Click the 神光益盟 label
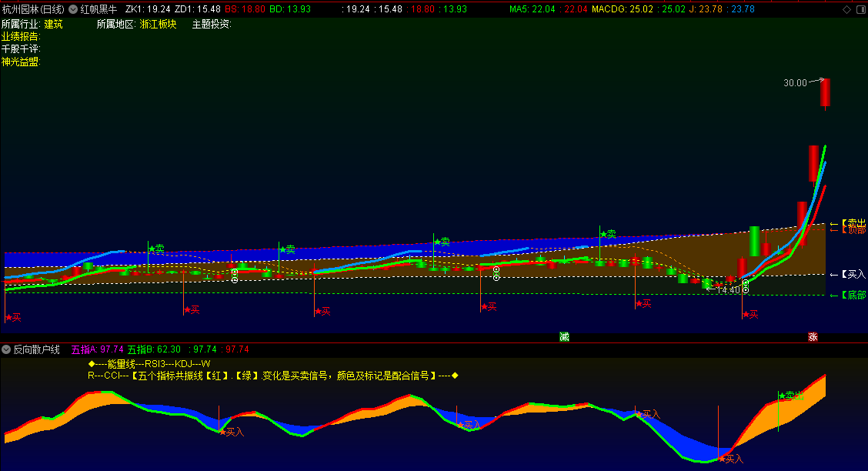Viewport: 868px width, 471px height. click(21, 62)
